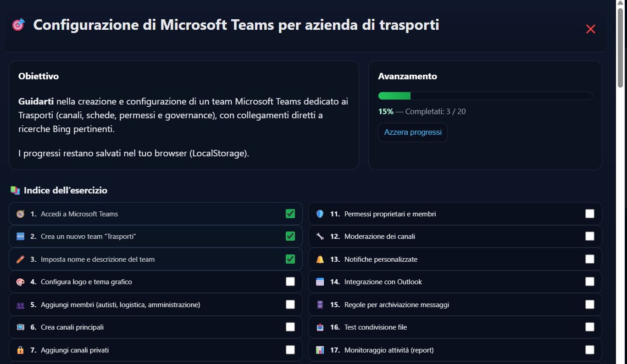Screen dimensions: 627x364
Task: Click the title 'Configurazione di Microsoft Teams per azienda di trasporti'
Action: 236,25
